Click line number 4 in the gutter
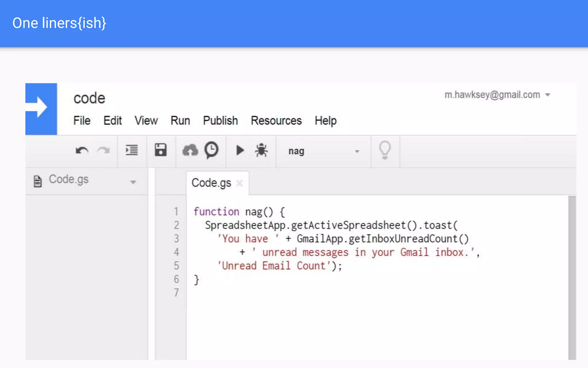The height and width of the screenshot is (368, 588). [x=176, y=252]
